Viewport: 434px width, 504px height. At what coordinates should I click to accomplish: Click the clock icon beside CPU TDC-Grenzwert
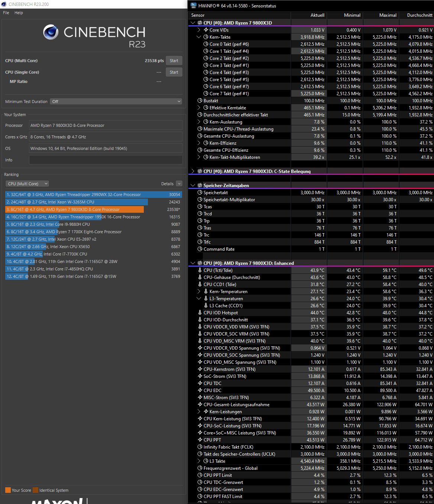point(200,482)
